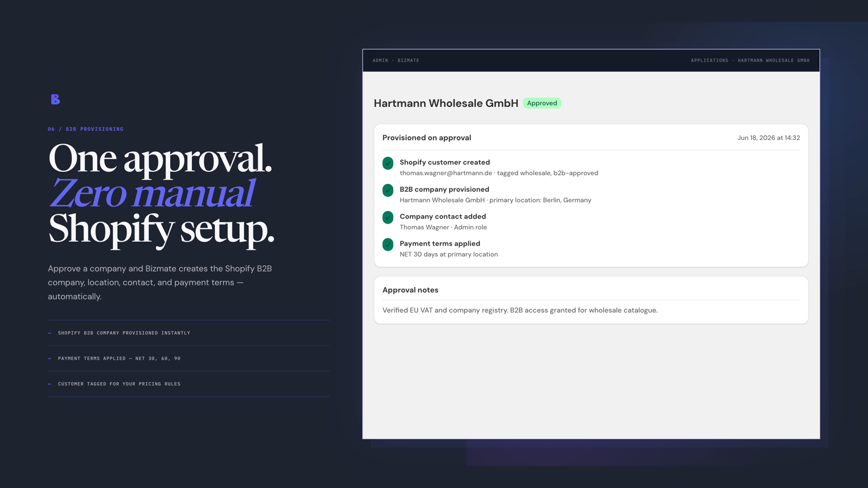Click the Zero manual italic headline

pos(152,193)
